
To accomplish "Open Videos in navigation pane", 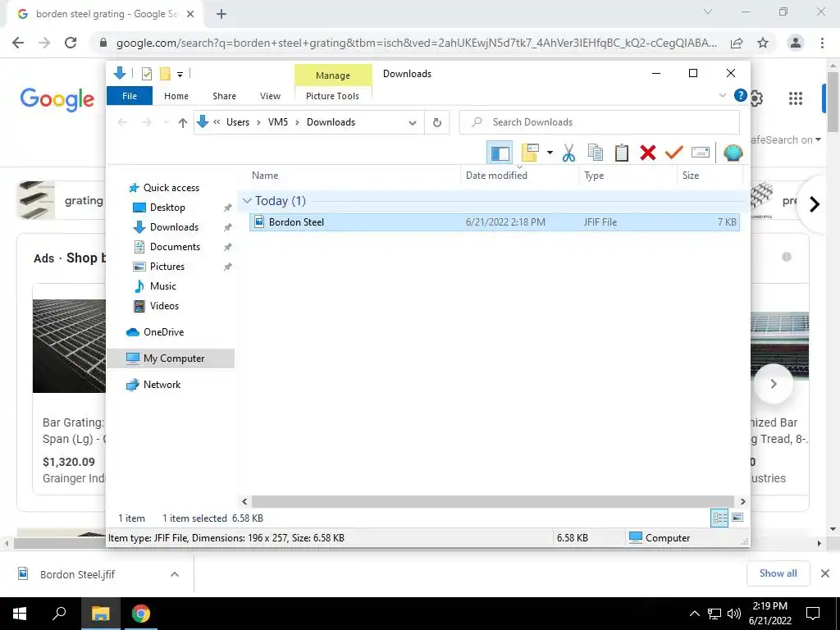I will [164, 306].
